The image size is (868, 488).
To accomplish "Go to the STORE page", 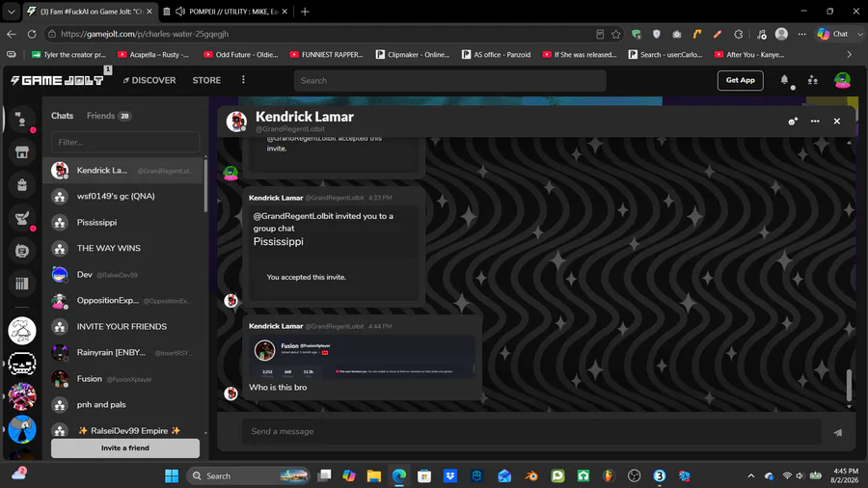I will coord(206,80).
